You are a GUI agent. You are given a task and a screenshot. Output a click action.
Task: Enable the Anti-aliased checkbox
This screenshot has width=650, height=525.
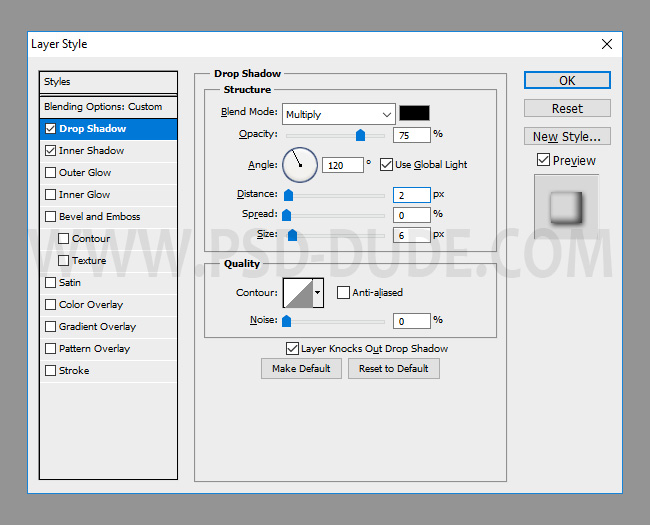(344, 293)
